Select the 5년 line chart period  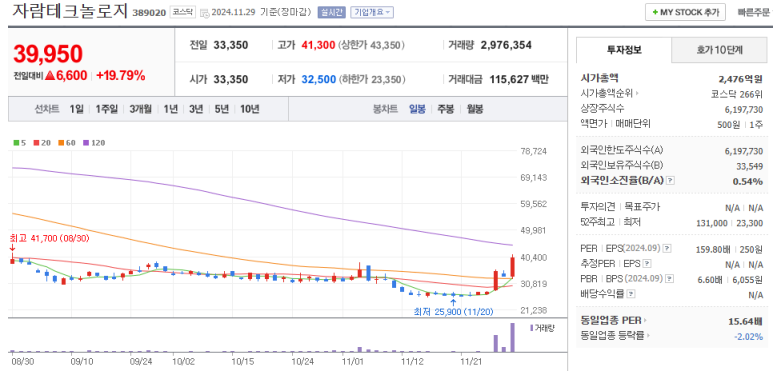tap(221, 109)
